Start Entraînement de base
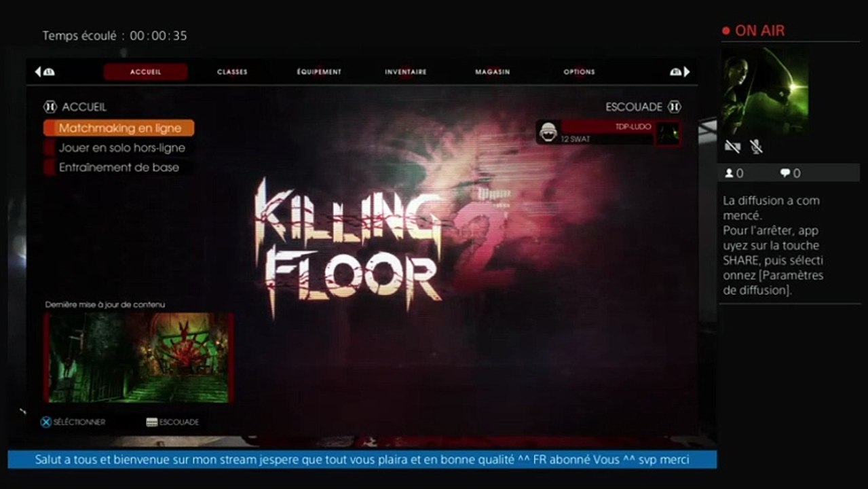The height and width of the screenshot is (489, 868). tap(119, 167)
